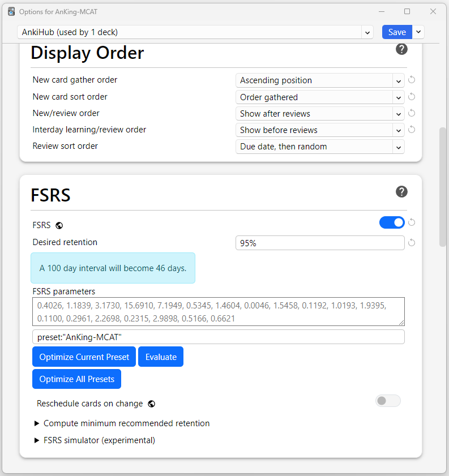
Task: Enable Reschedule cards on change switch
Action: [388, 401]
